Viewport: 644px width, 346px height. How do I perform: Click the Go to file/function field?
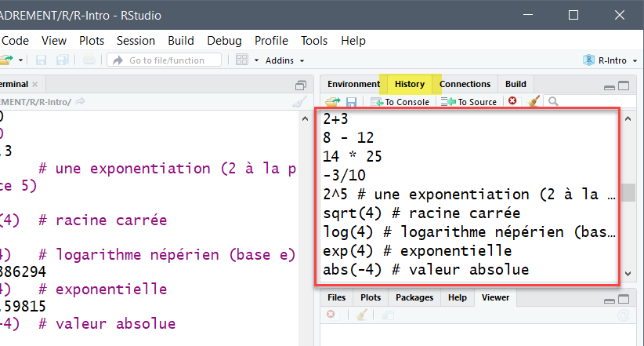pos(166,60)
